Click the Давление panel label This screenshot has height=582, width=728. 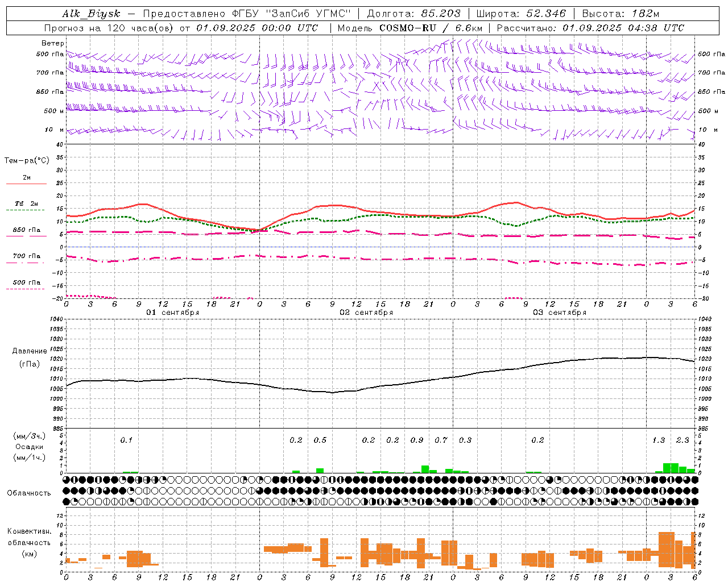[29, 351]
